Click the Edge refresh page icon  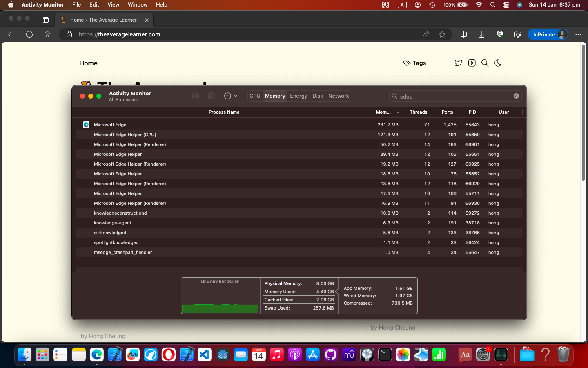pos(29,34)
